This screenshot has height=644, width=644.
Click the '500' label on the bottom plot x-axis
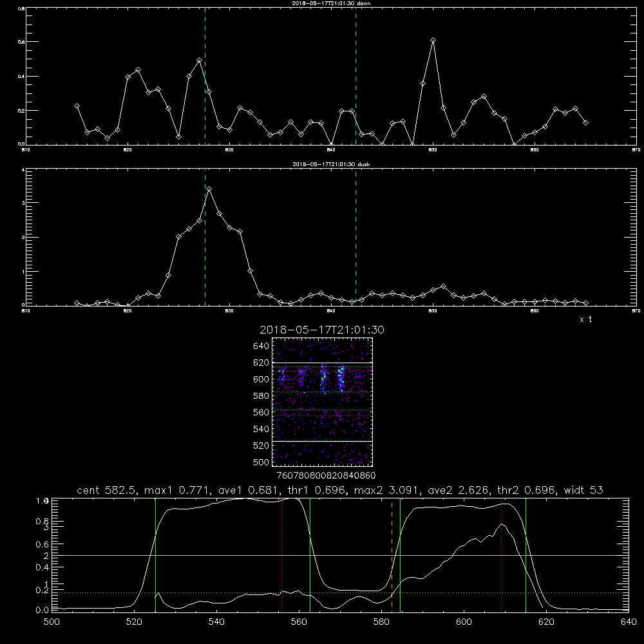pyautogui.click(x=52, y=622)
